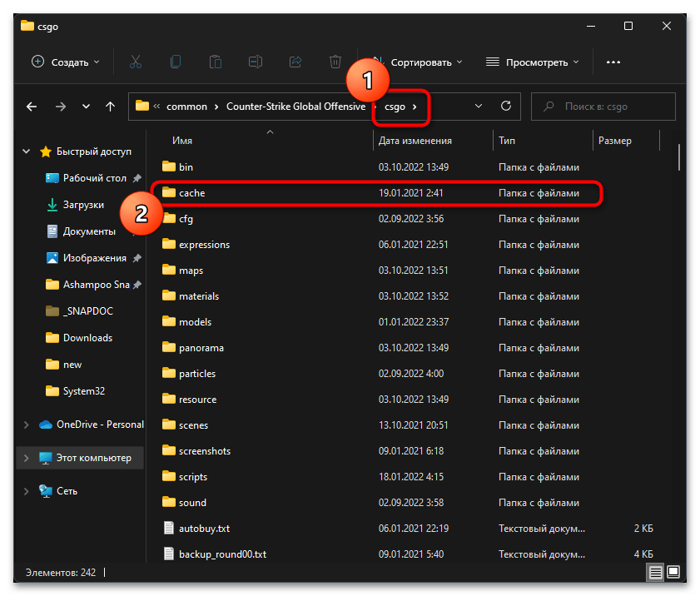Click the Rename icon in toolbar
Image resolution: width=700 pixels, height=596 pixels.
[x=256, y=62]
